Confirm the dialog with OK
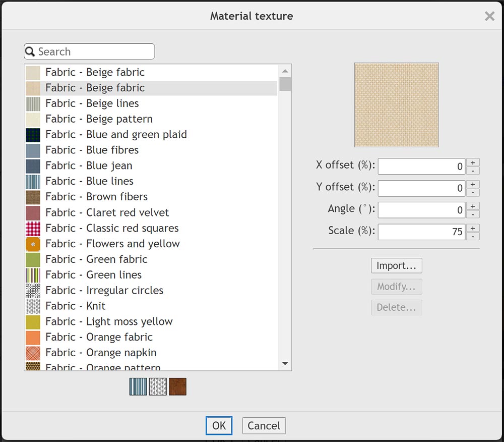Image resolution: width=504 pixels, height=442 pixels. coord(219,425)
